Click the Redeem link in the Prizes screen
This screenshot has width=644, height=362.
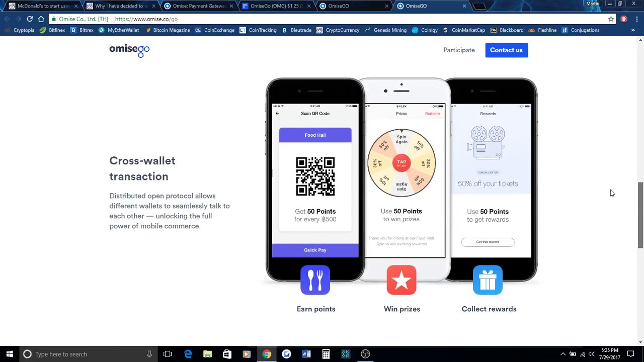(x=432, y=114)
